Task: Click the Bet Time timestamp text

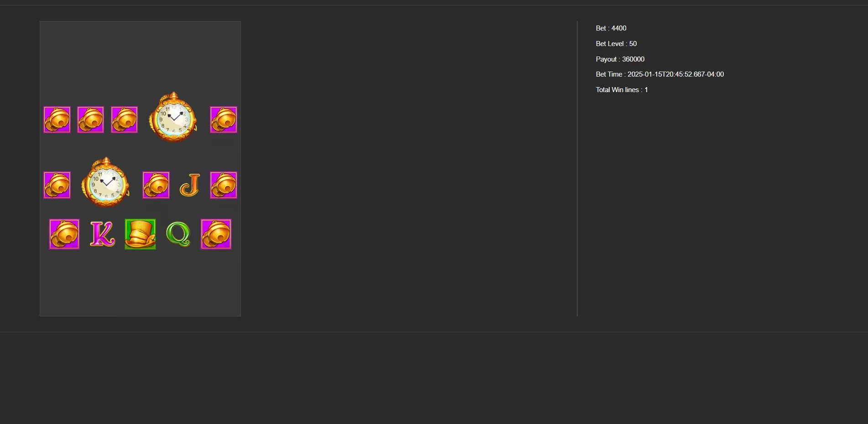Action: click(660, 74)
